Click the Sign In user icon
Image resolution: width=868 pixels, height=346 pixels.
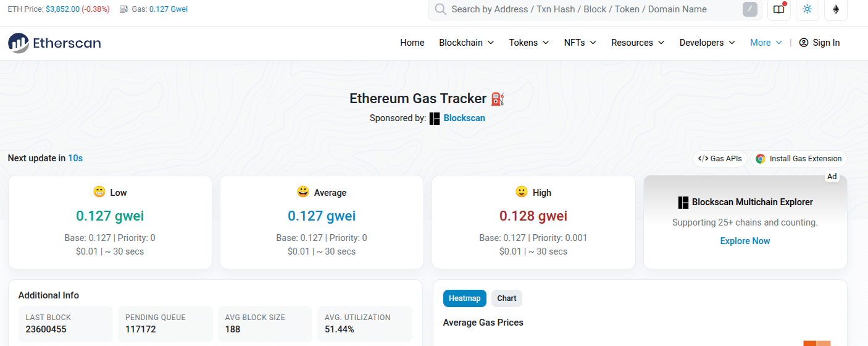(803, 43)
